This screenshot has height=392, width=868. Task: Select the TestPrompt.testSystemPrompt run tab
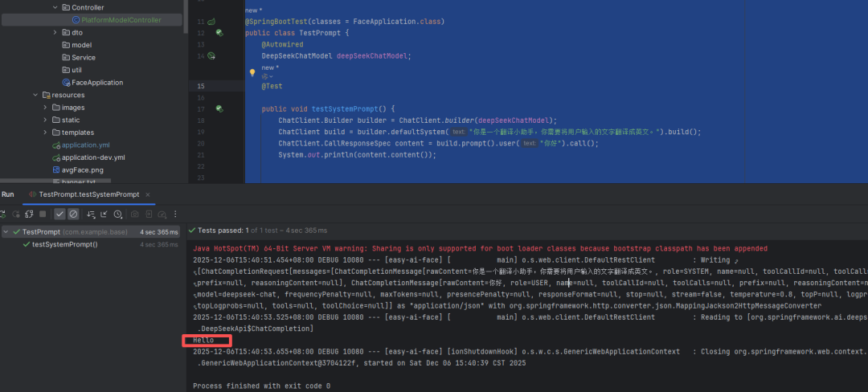88,194
